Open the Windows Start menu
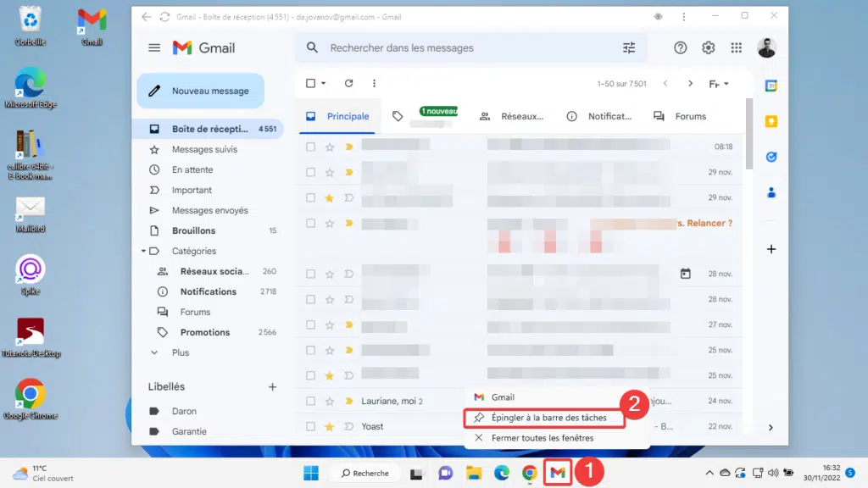Image resolution: width=868 pixels, height=488 pixels. click(x=311, y=473)
